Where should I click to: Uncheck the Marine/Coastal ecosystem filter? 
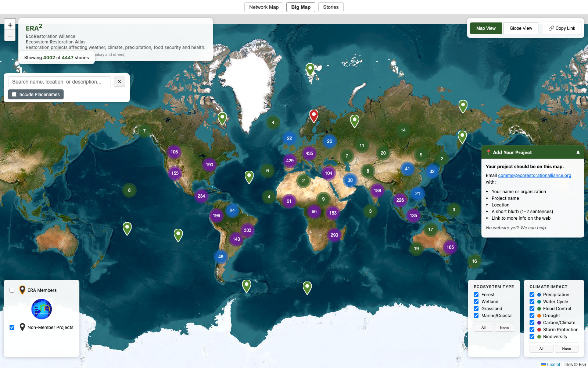click(x=476, y=316)
